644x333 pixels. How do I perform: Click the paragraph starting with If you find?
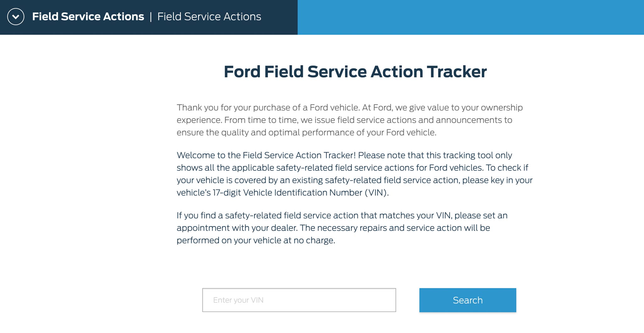(342, 228)
